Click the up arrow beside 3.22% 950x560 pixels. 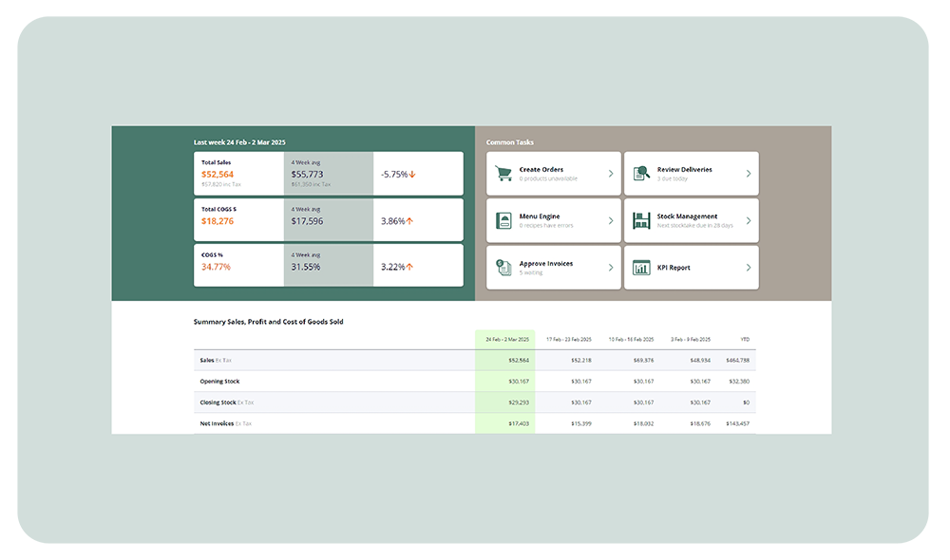point(410,268)
